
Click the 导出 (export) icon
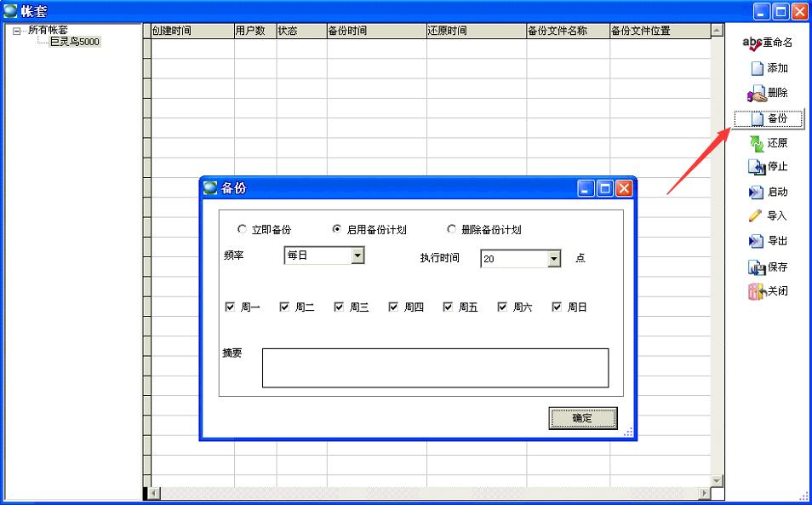[x=757, y=242]
